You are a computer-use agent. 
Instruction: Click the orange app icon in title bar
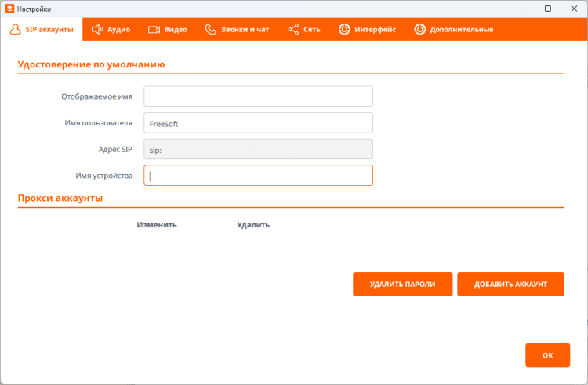coord(11,9)
